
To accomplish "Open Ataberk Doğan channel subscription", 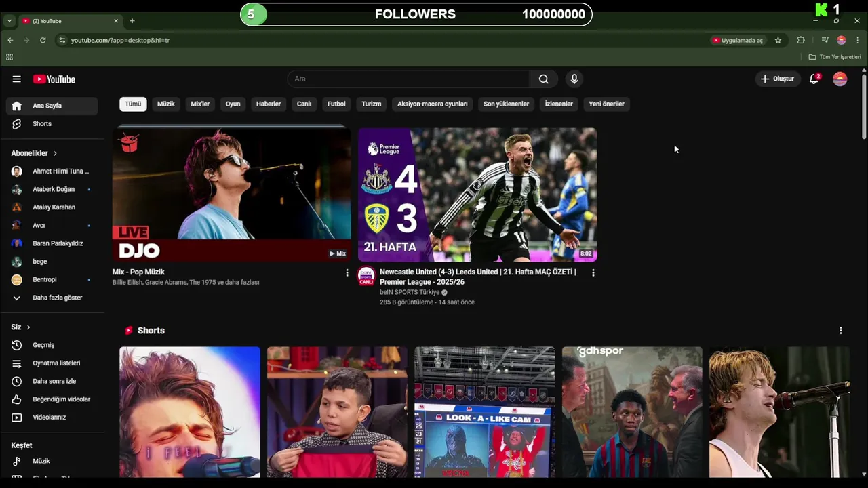I will click(52, 189).
